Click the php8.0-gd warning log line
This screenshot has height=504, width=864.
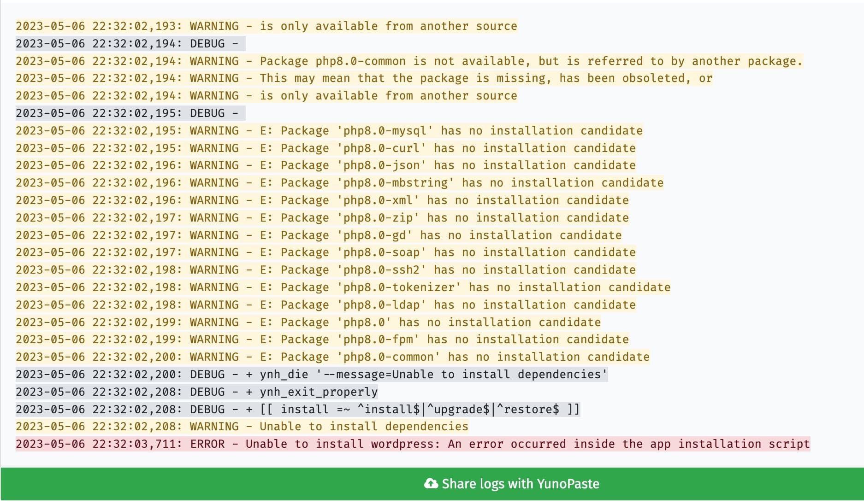(319, 235)
